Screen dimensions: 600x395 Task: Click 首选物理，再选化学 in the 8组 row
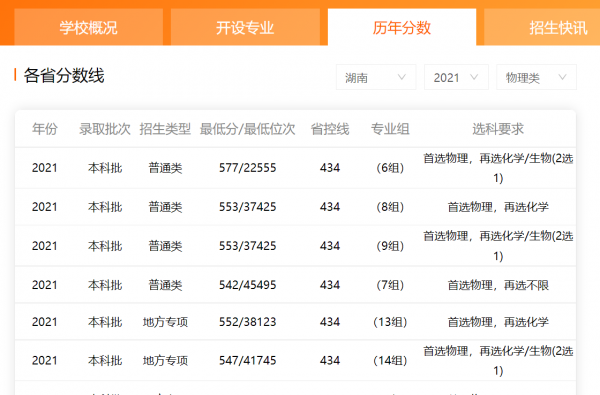[498, 207]
